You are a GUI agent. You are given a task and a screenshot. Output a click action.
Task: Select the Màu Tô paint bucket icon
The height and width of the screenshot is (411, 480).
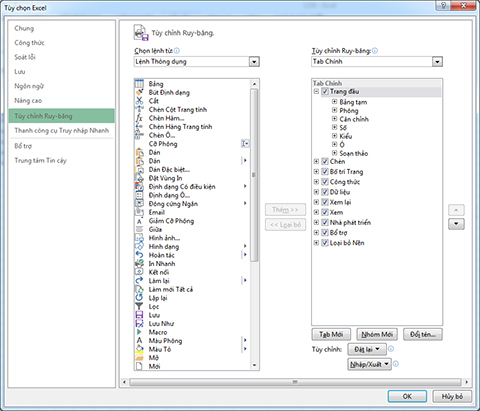click(x=139, y=349)
